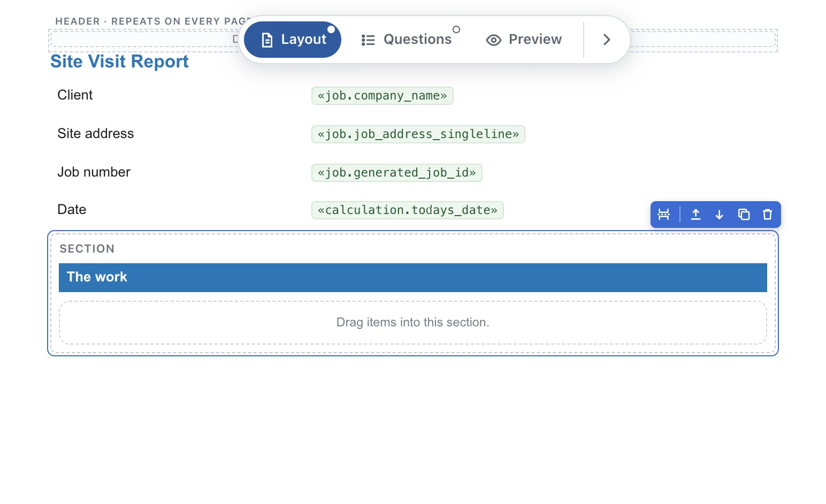Click the «job.job_address_singleline» merge field

tap(418, 134)
